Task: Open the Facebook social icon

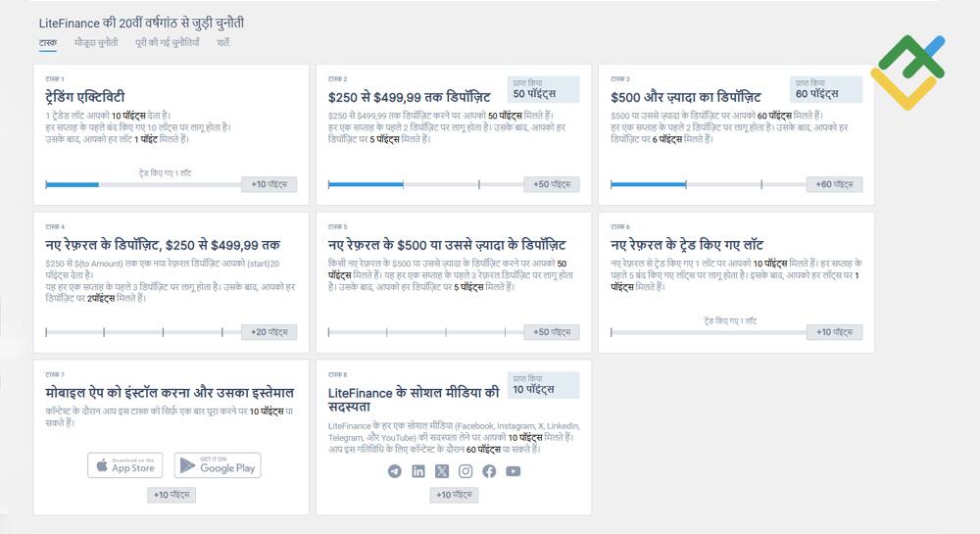Action: pos(489,471)
